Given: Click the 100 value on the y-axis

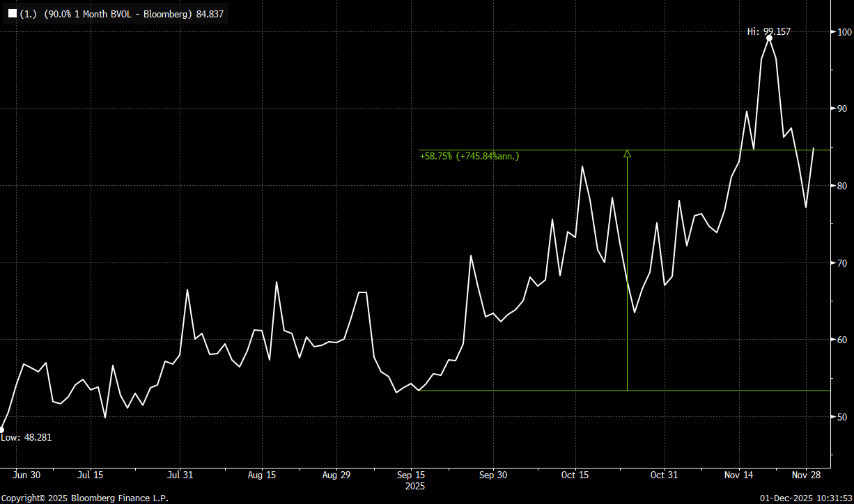Looking at the screenshot, I should pos(844,32).
